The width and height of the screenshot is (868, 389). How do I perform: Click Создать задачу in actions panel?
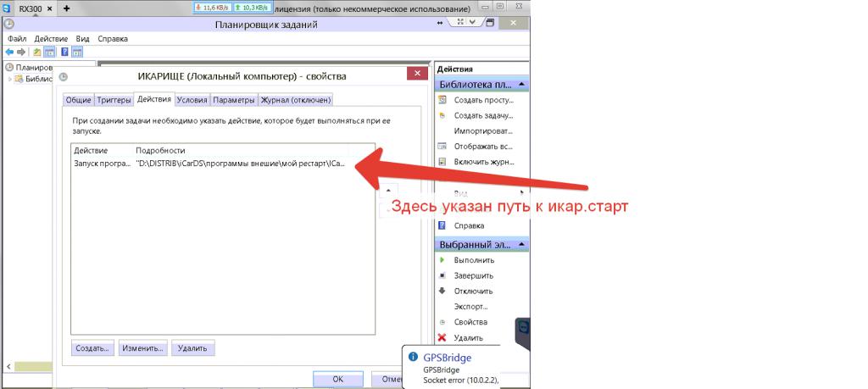pyautogui.click(x=481, y=115)
